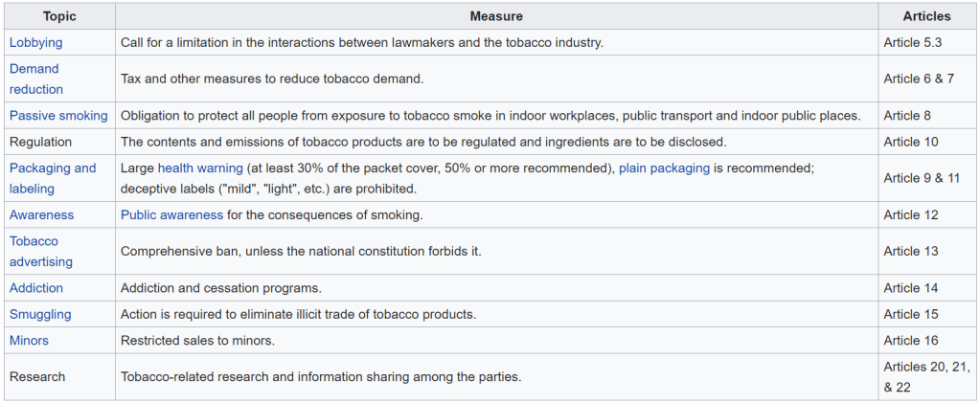Click the Public awareness link

(171, 215)
